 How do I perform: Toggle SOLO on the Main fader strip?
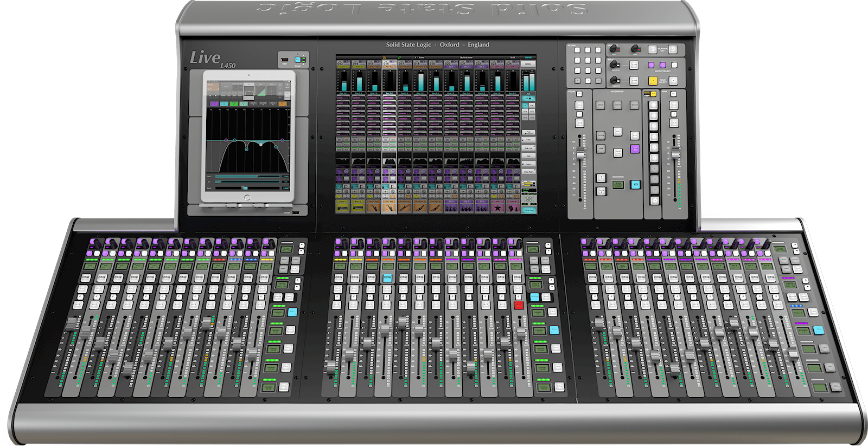(674, 105)
